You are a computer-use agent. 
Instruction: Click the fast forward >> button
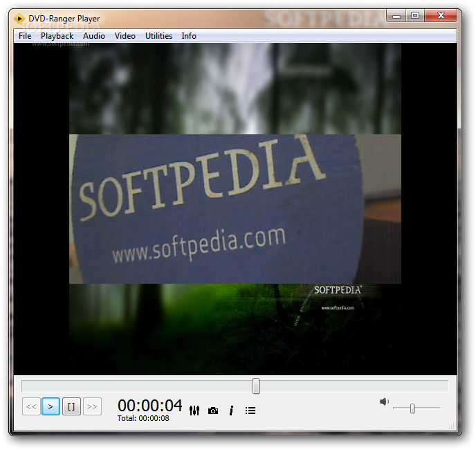pos(92,406)
